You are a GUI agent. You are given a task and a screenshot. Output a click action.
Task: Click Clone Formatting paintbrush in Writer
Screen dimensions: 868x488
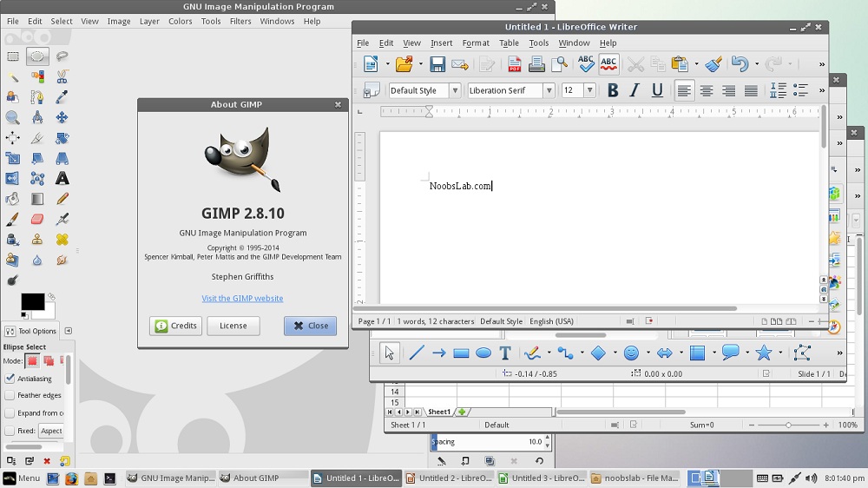[x=713, y=64]
